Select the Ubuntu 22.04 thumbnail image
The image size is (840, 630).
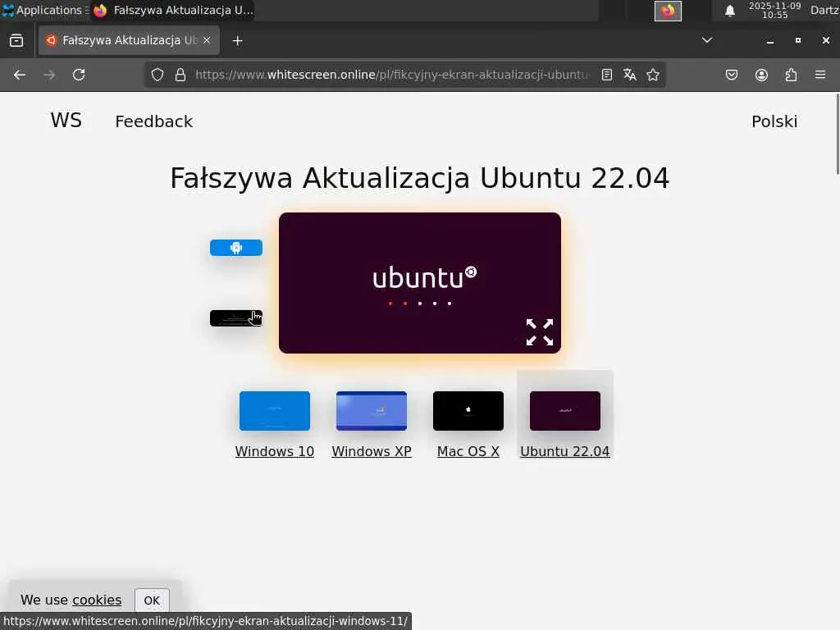565,411
